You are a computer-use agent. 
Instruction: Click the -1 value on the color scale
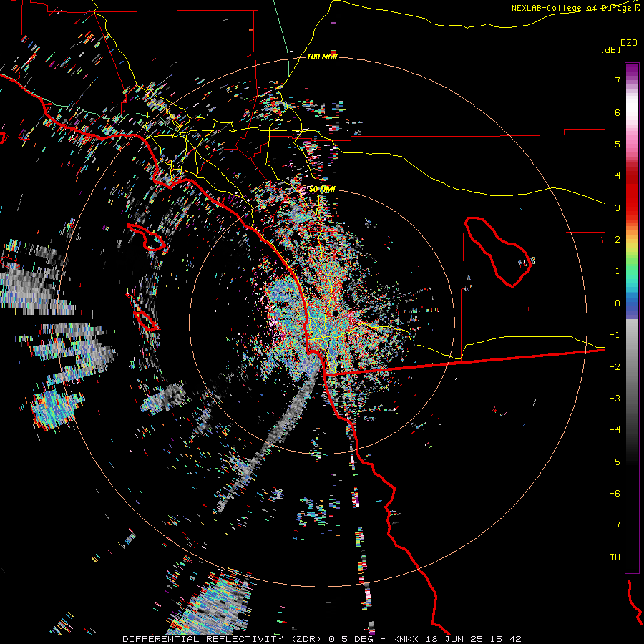tap(615, 335)
